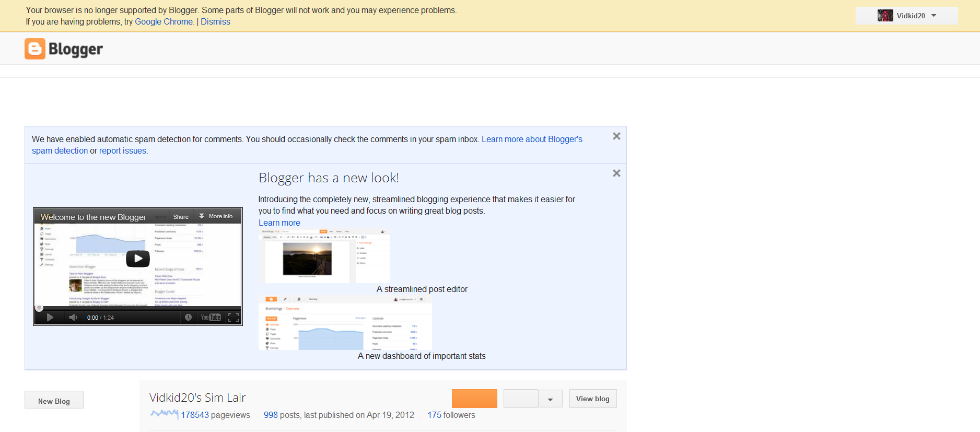The height and width of the screenshot is (432, 980).
Task: Click the small play button in video controls
Action: pyautogui.click(x=50, y=318)
